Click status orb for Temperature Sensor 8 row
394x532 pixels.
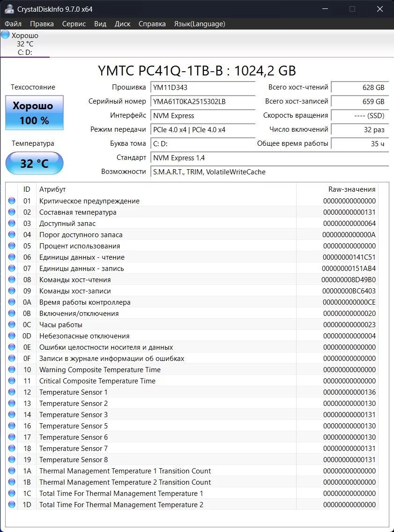click(12, 459)
